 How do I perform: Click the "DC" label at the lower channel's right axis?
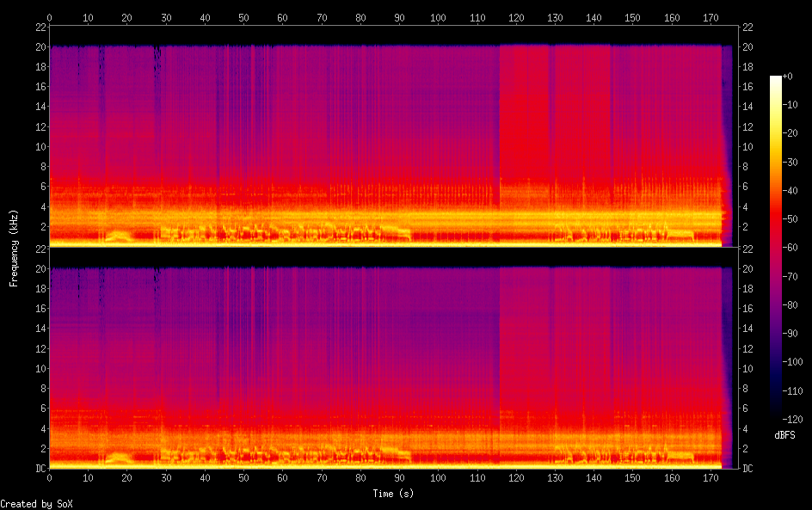(747, 468)
